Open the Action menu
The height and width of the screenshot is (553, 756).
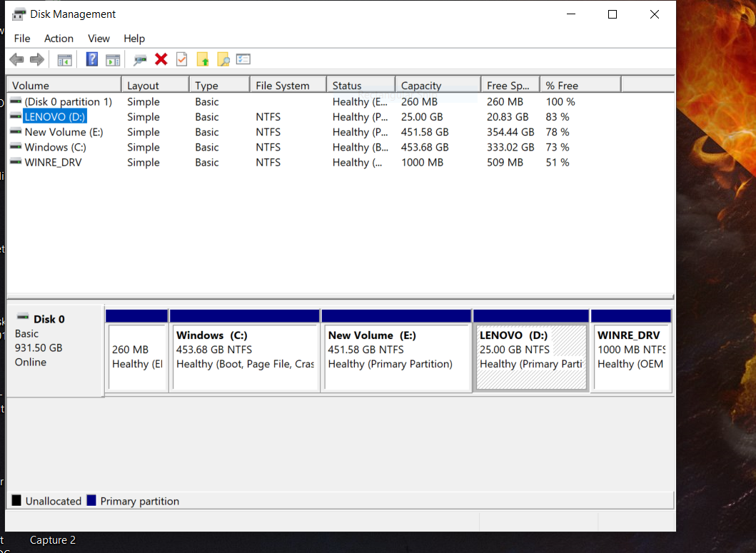pyautogui.click(x=59, y=39)
